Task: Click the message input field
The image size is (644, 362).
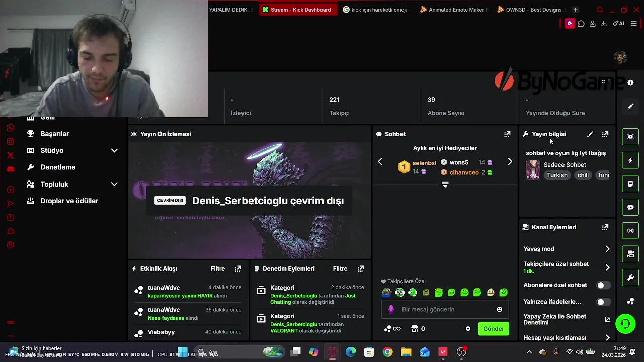Action: (x=445, y=309)
